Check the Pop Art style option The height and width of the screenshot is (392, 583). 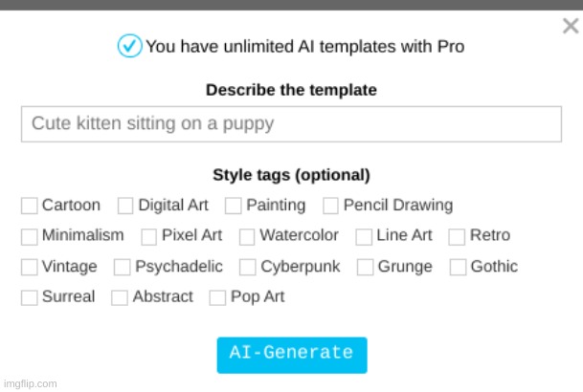click(217, 297)
